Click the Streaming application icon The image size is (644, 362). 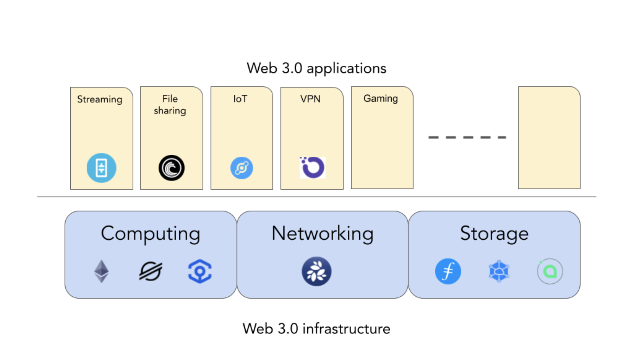(101, 167)
